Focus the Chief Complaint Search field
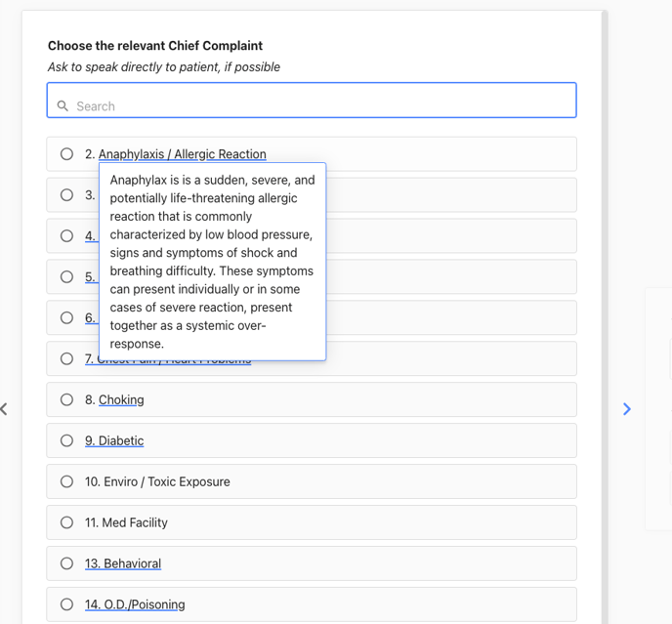The image size is (672, 624). [312, 101]
